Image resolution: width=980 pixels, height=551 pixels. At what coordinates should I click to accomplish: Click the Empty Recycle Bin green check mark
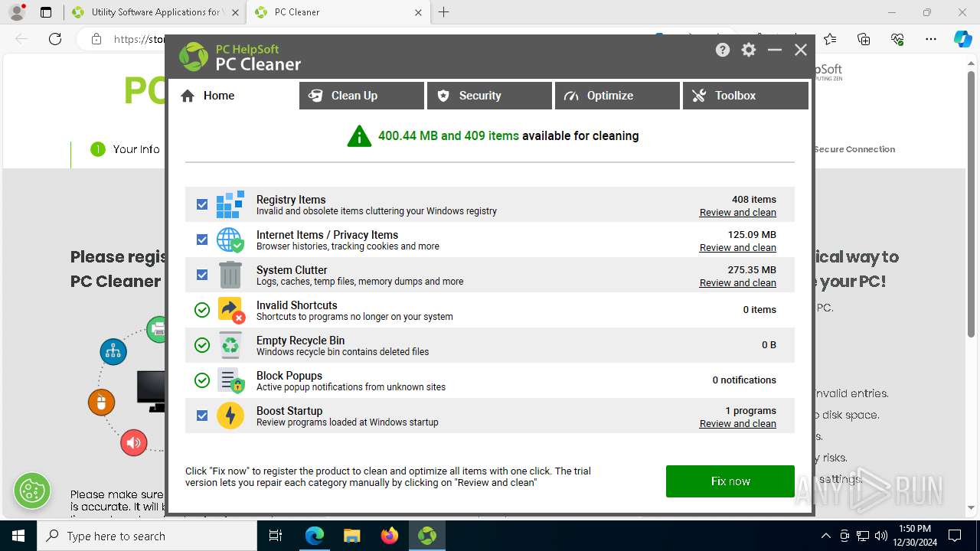(202, 345)
